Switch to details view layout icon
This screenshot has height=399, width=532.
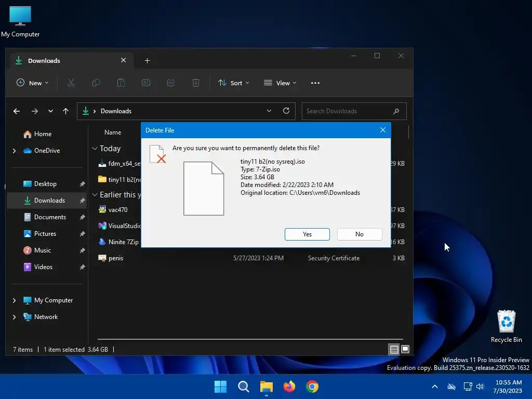point(394,349)
